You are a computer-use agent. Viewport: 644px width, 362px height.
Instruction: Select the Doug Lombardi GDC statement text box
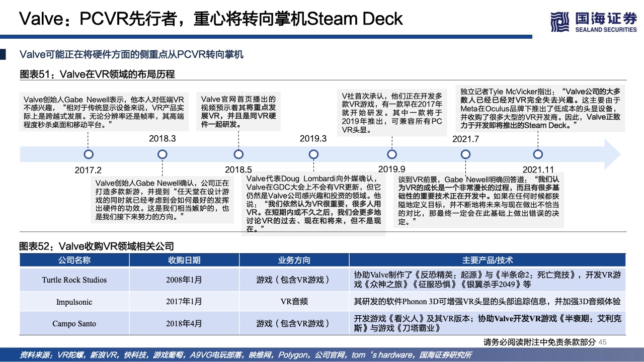pyautogui.click(x=313, y=203)
